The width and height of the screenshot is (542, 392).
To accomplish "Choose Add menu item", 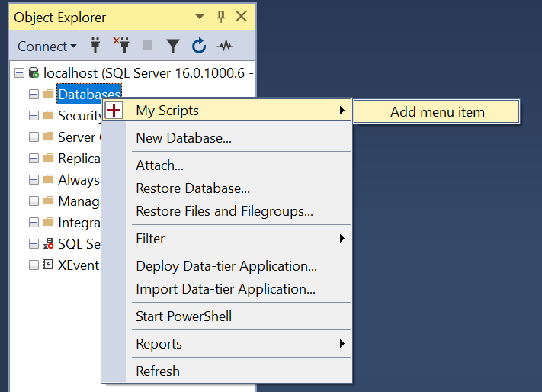I will 437,112.
